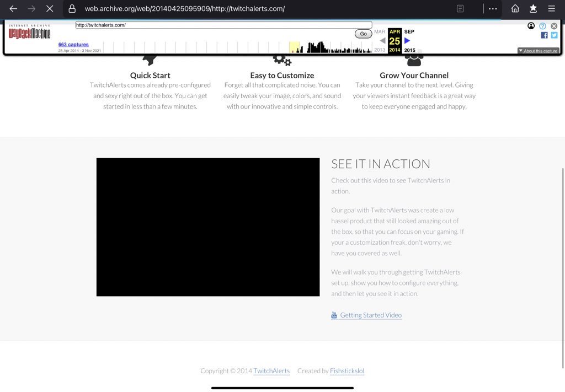This screenshot has width=565, height=392.
Task: Click the next capture blue arrow
Action: (x=407, y=41)
